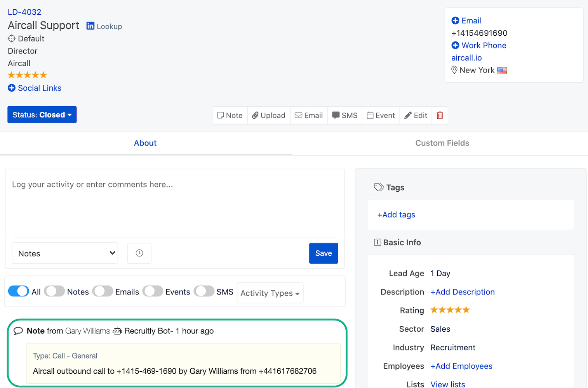Compose an Email from the toolbar
Viewport: 588px width, 388px height.
(309, 115)
